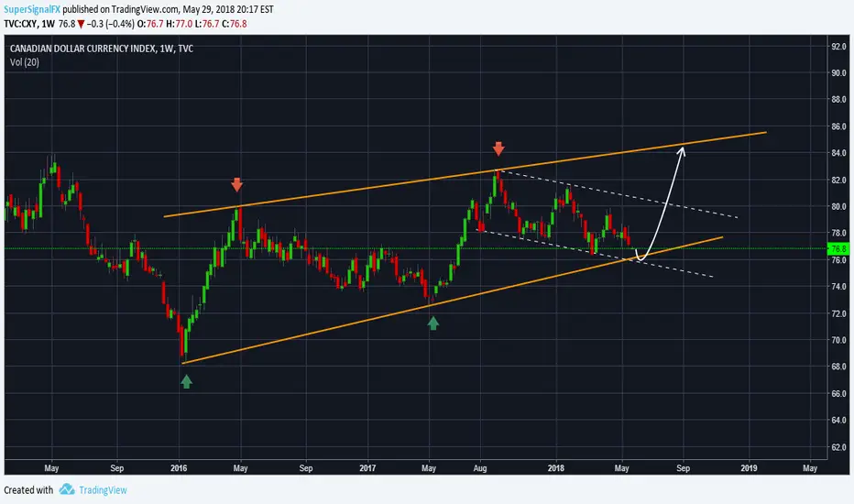Image resolution: width=854 pixels, height=504 pixels.
Task: Click the 1W interval in the header
Action: pyautogui.click(x=49, y=24)
